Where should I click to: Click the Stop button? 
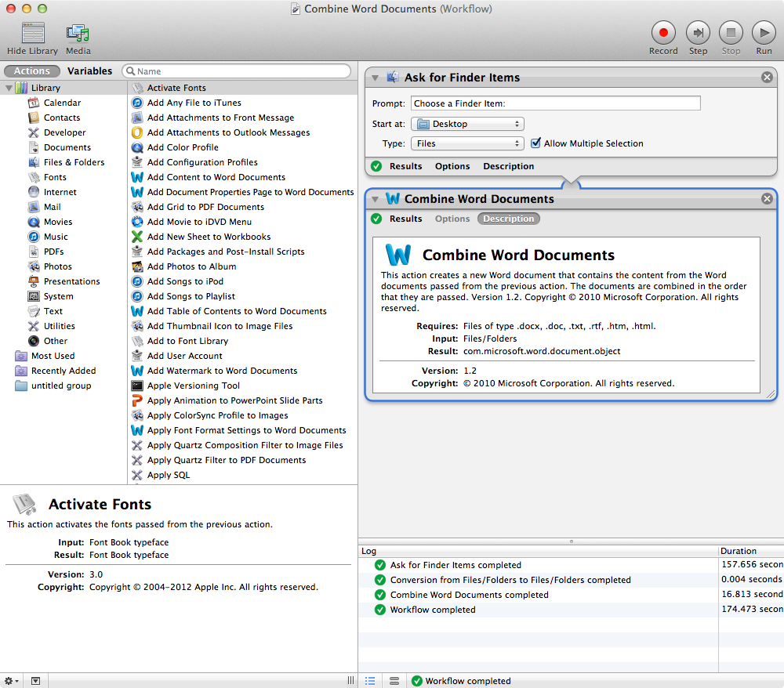tap(731, 38)
